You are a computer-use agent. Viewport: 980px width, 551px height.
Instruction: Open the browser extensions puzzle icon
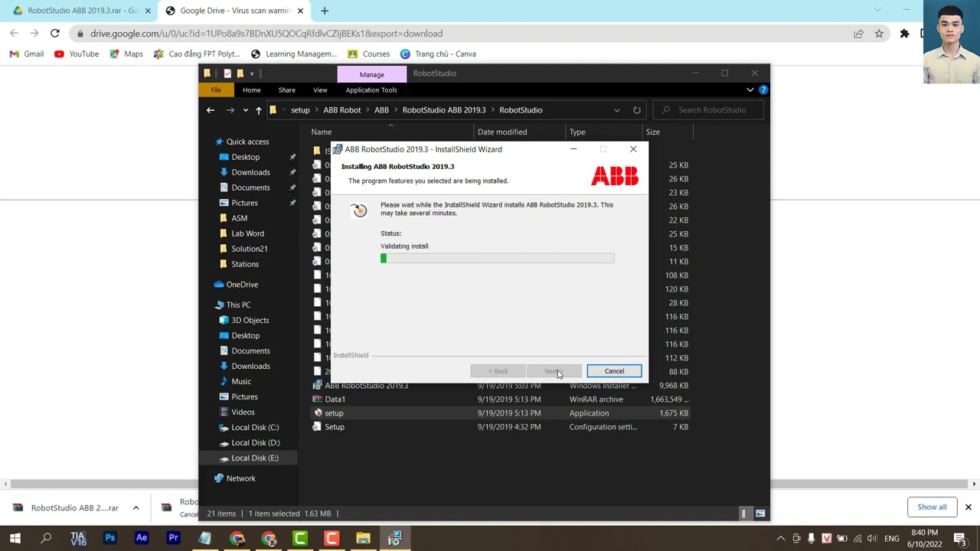point(904,34)
